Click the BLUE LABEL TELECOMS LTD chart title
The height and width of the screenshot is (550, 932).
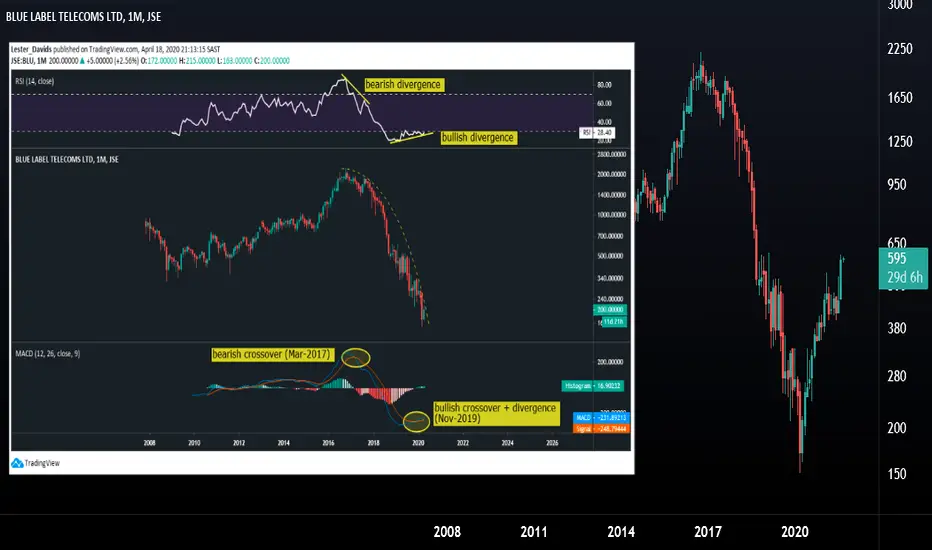point(83,17)
